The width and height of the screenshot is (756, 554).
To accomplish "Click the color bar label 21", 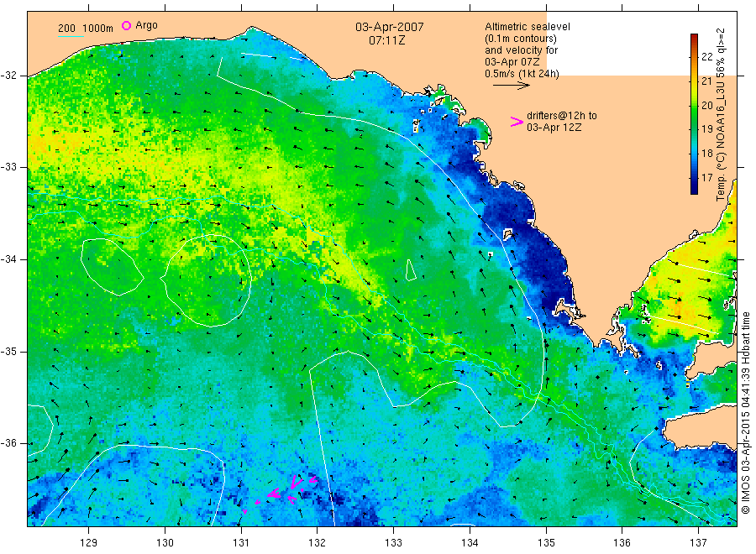I will coord(706,81).
